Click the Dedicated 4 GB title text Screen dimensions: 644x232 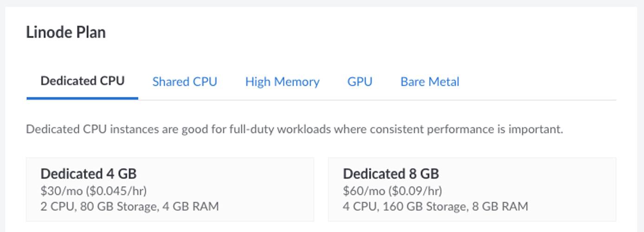89,174
